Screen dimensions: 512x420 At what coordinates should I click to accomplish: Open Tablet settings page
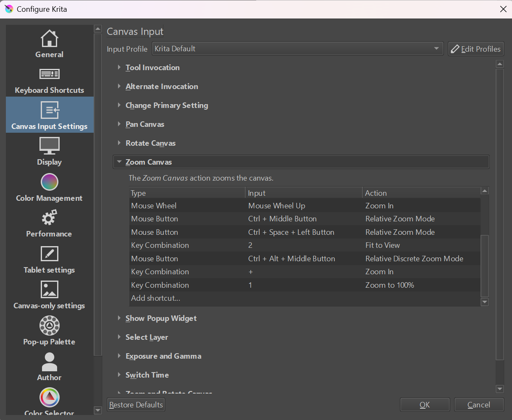point(50,259)
